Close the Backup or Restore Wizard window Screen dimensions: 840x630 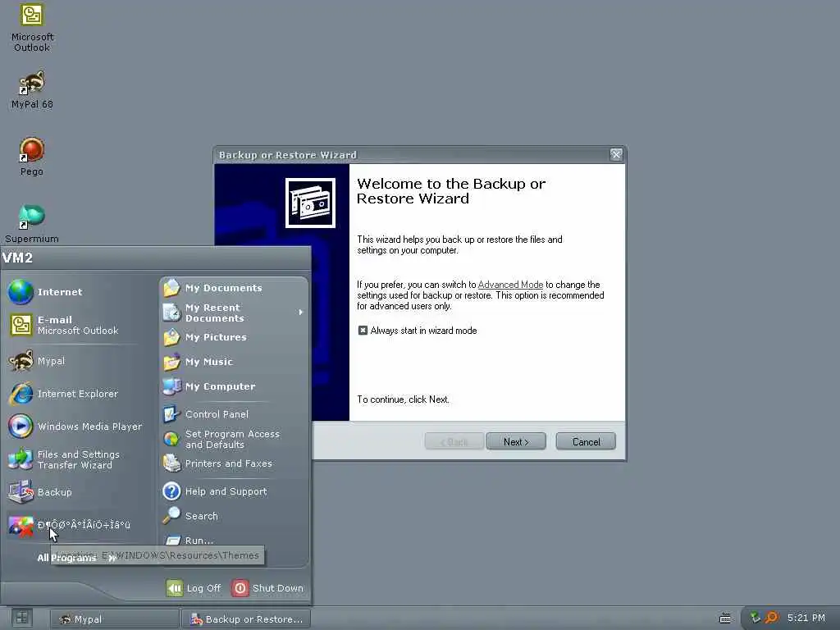[x=616, y=155]
